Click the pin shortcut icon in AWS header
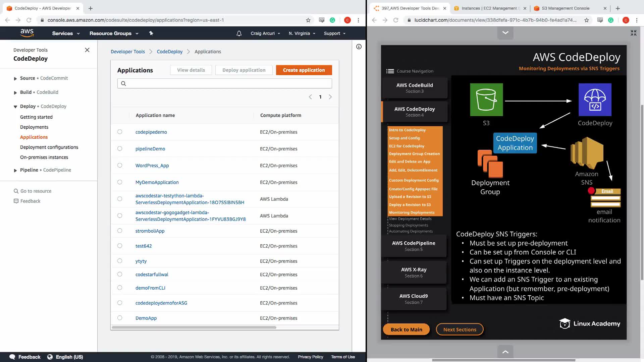The image size is (644, 362). [x=151, y=33]
